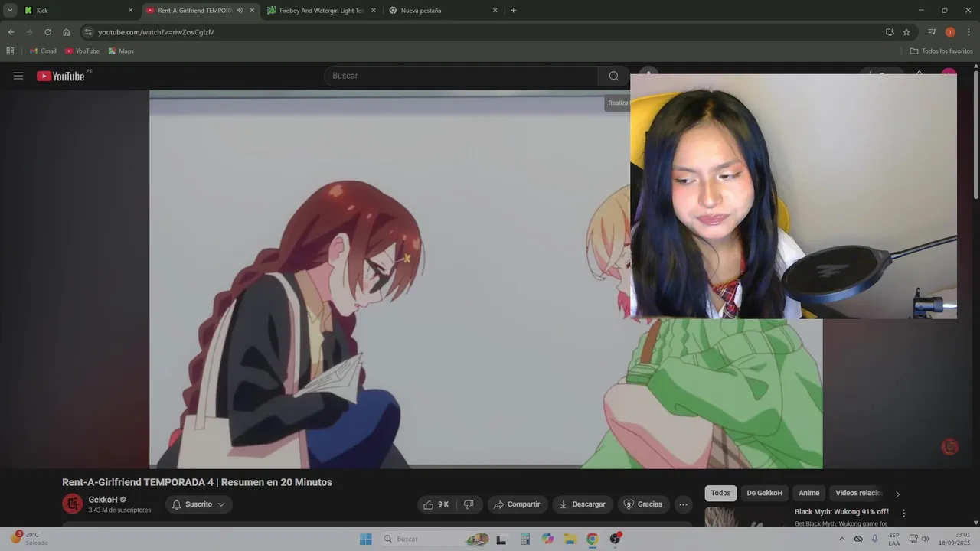
Task: Open the Chrome profile avatar
Action: 950,32
